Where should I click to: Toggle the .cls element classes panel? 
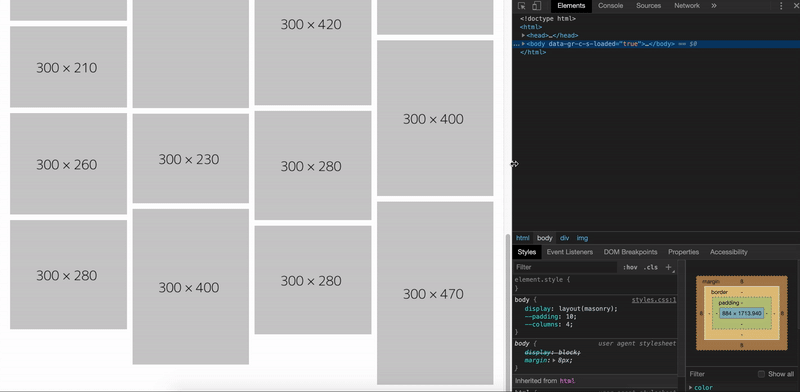(651, 267)
